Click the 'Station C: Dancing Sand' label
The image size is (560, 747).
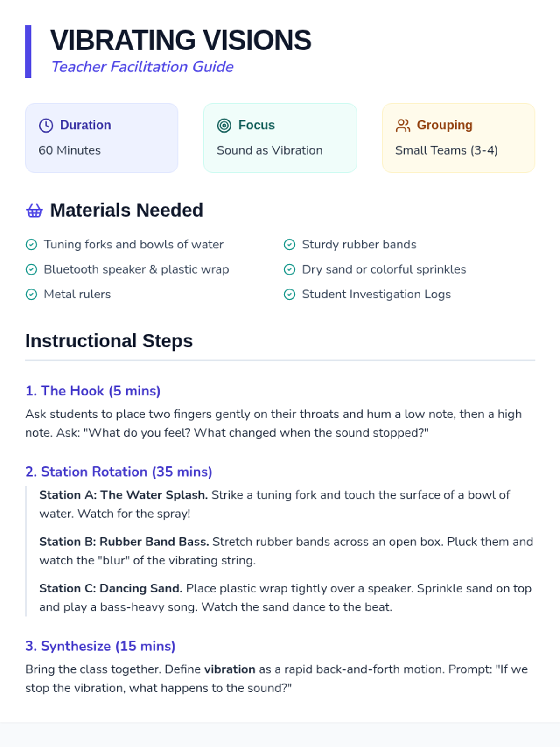(111, 588)
